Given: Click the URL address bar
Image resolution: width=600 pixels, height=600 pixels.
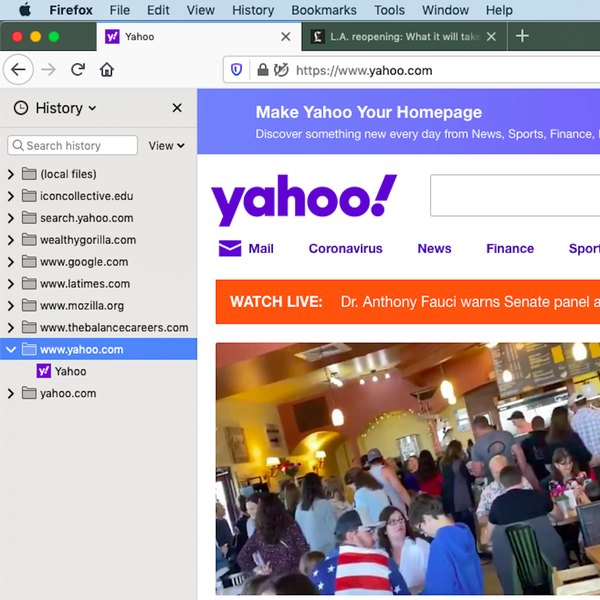Looking at the screenshot, I should (411, 70).
